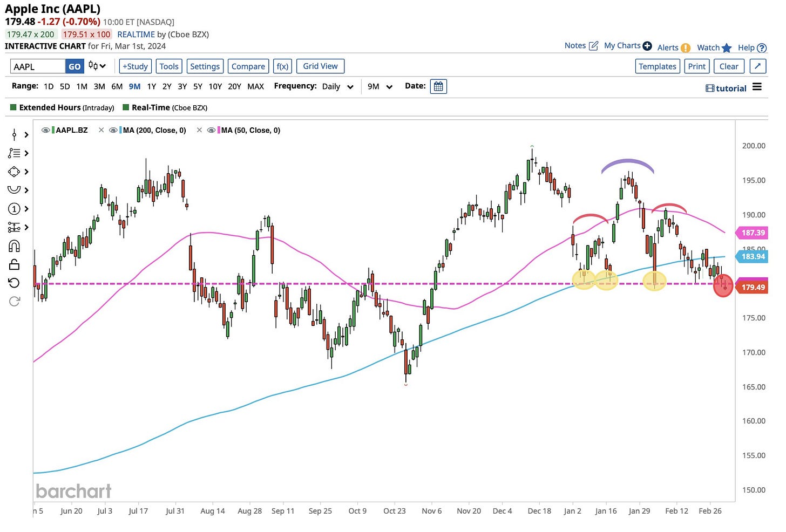This screenshot has height=532, width=786.
Task: Open the Frequency Daily dropdown
Action: (338, 86)
